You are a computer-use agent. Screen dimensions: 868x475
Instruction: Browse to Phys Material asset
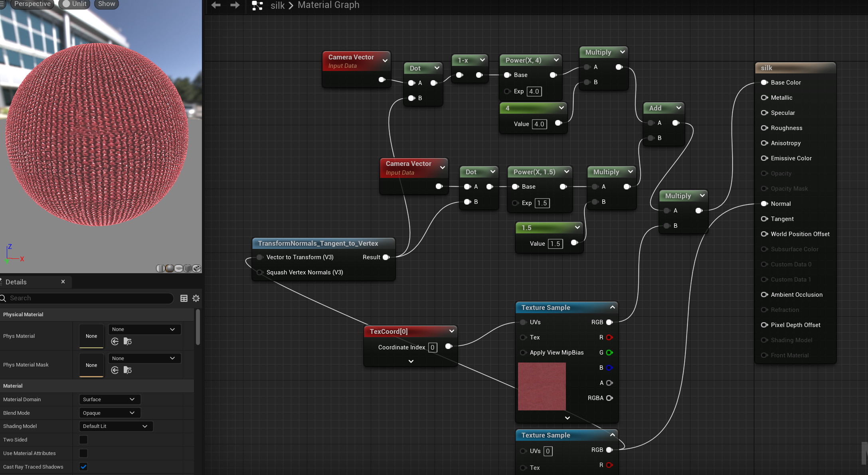(128, 341)
